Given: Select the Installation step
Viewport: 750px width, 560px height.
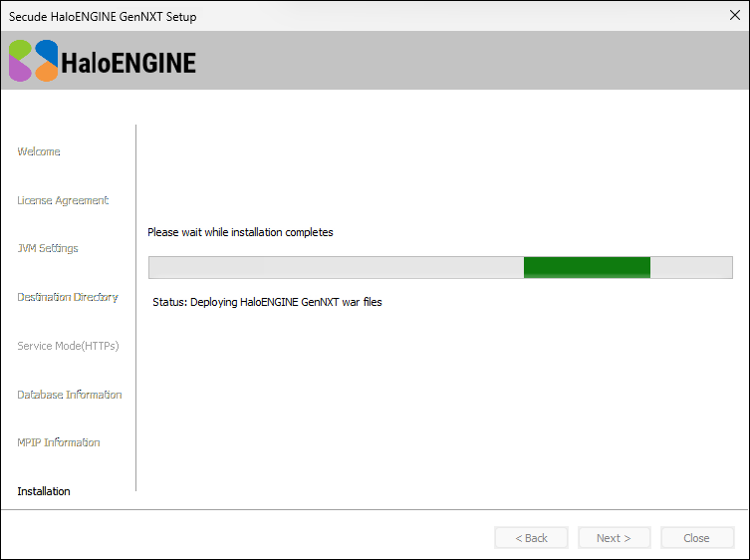Looking at the screenshot, I should tap(44, 491).
